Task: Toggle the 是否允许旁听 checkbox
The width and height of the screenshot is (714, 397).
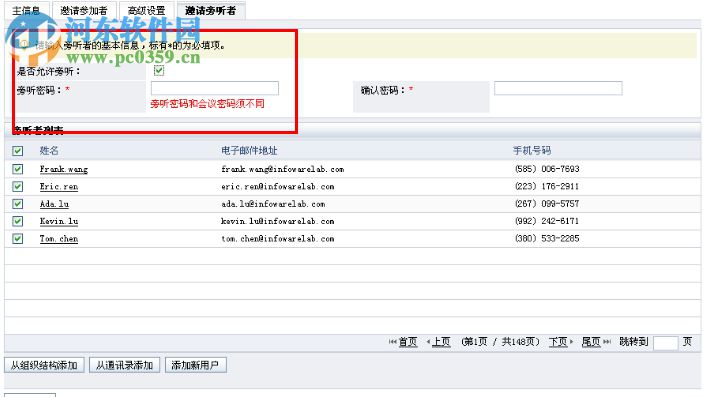Action: point(159,71)
